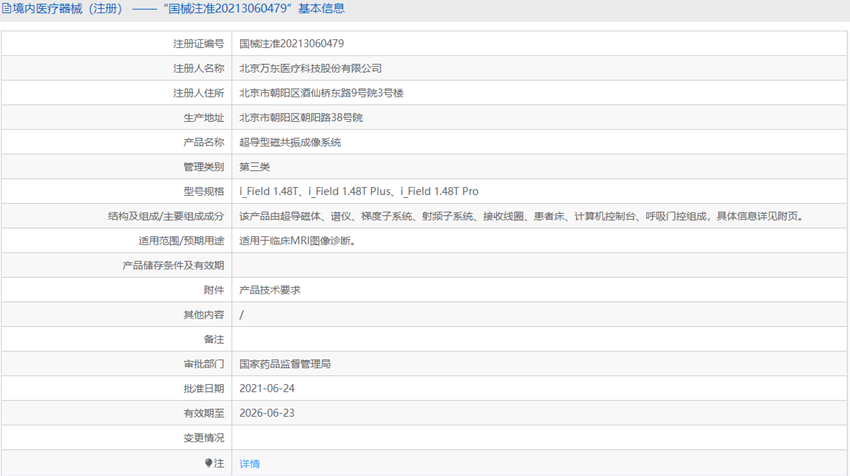850x476 pixels.
Task: Click the 产品名称 label
Action: coord(204,143)
